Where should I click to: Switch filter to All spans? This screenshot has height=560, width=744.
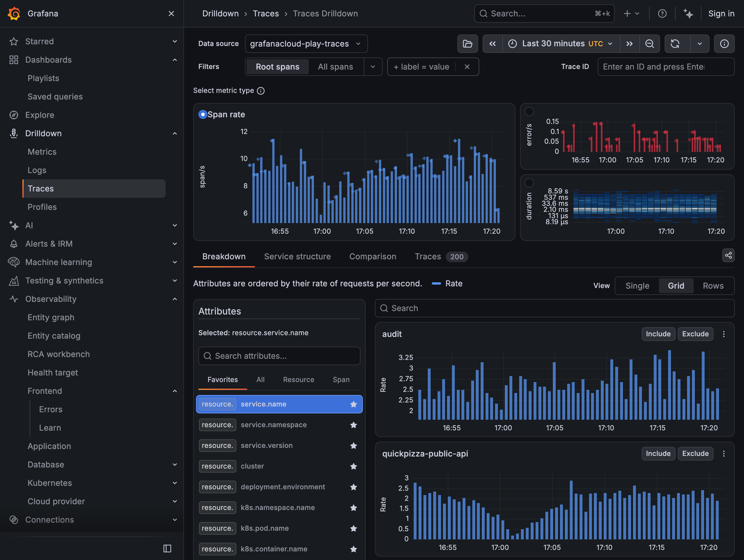335,67
